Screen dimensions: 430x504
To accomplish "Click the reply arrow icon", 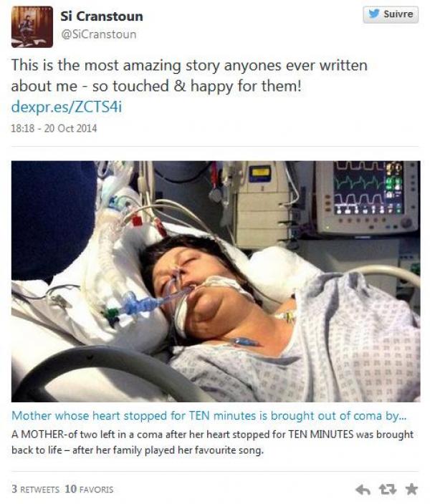I will (x=363, y=490).
